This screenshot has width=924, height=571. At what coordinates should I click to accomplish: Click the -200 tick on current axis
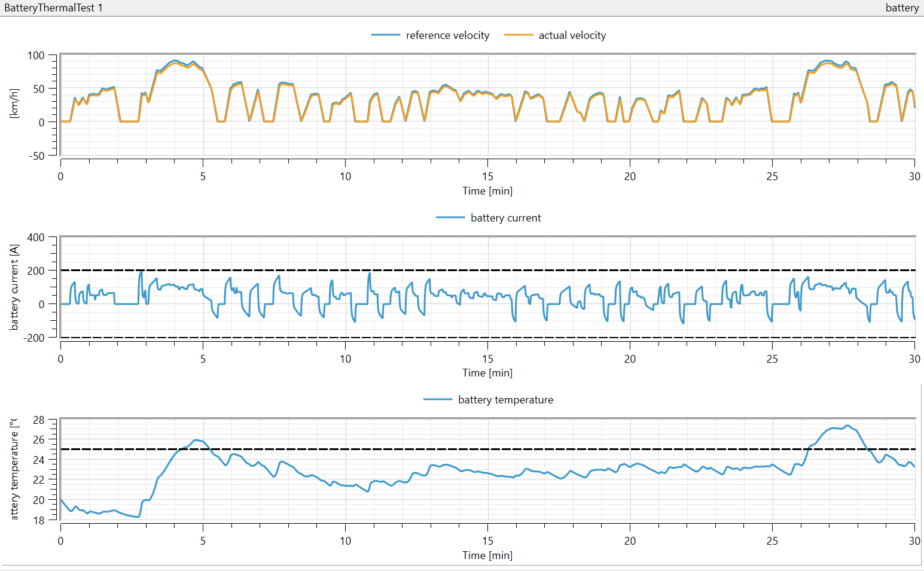pyautogui.click(x=34, y=338)
